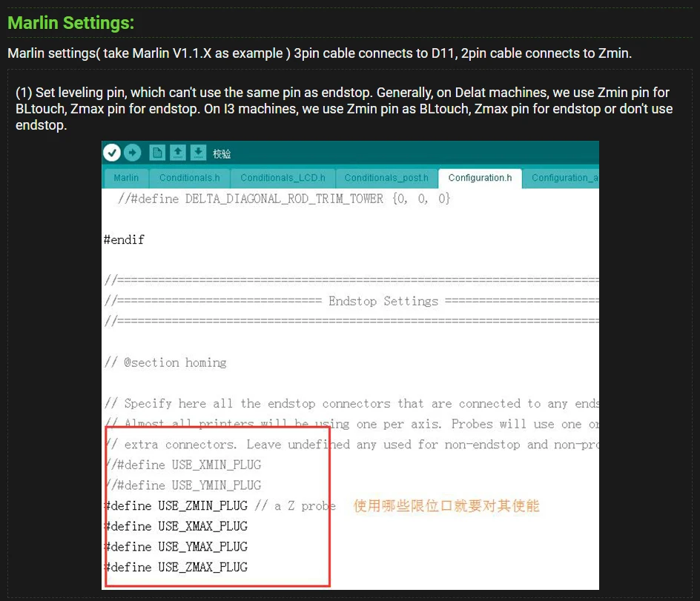
Task: Open the partially visible Configuration_a tab
Action: click(x=561, y=178)
